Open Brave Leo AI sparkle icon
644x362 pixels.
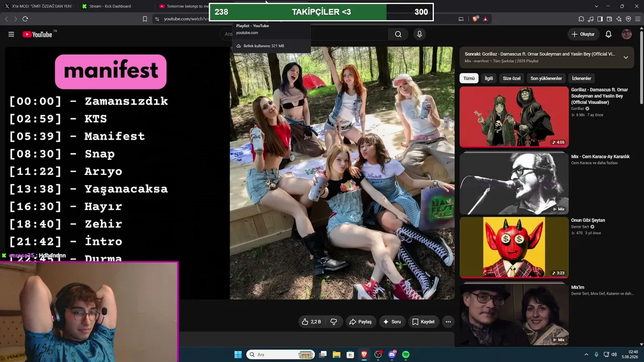click(x=618, y=19)
